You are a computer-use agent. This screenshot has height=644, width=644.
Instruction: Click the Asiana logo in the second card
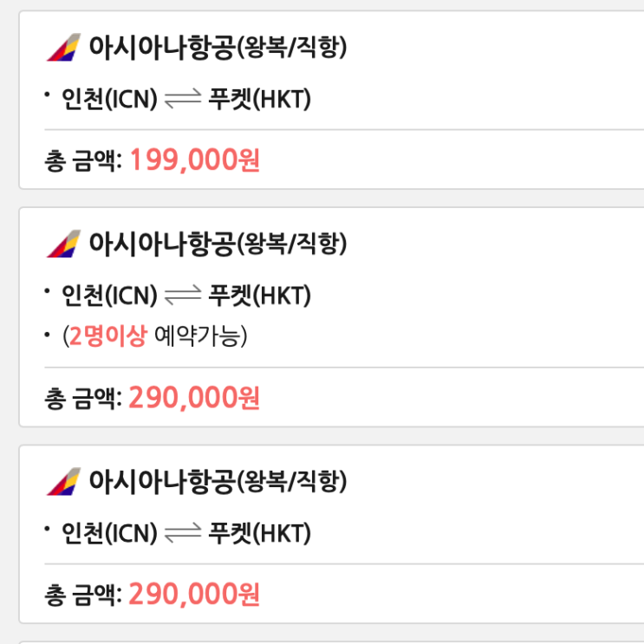coord(63,244)
